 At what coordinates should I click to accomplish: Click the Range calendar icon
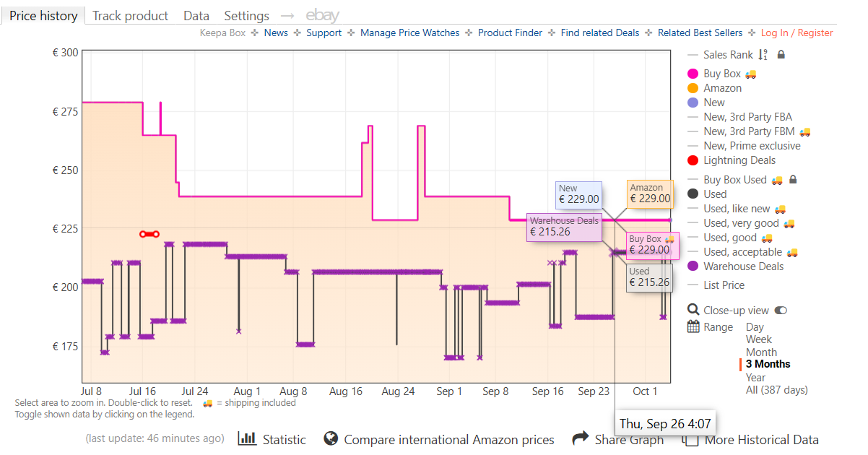coord(693,326)
